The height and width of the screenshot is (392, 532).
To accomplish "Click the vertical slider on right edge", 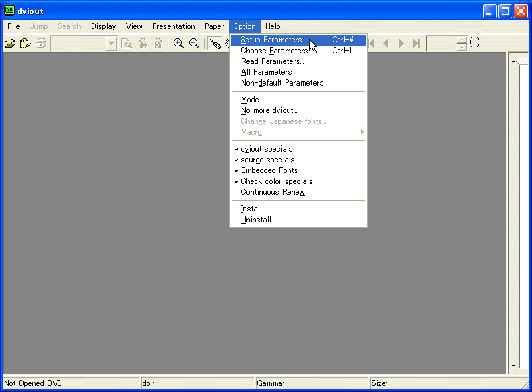I will [x=519, y=62].
